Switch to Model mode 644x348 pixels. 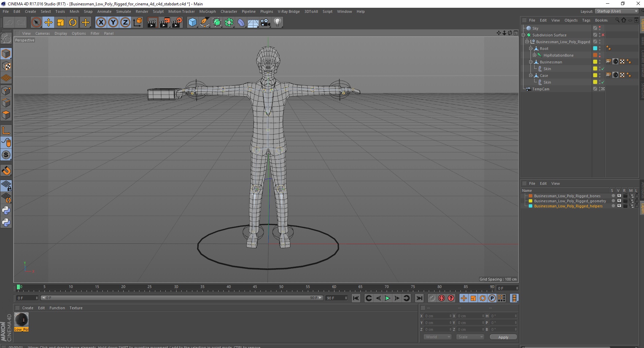[x=6, y=54]
